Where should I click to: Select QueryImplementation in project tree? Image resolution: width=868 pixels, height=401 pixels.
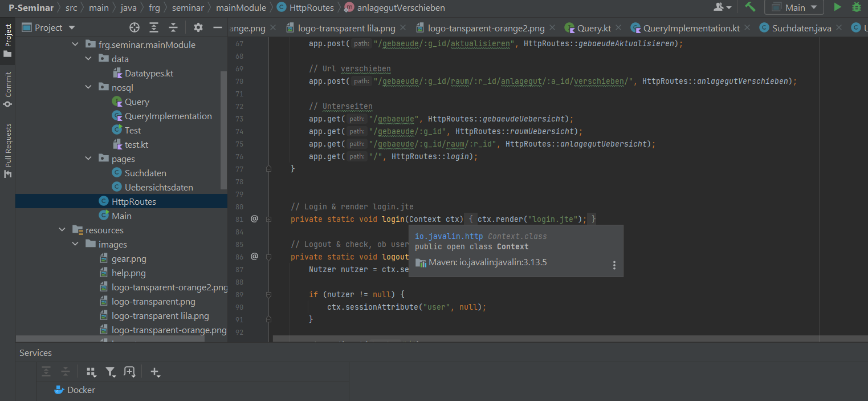pyautogui.click(x=162, y=116)
